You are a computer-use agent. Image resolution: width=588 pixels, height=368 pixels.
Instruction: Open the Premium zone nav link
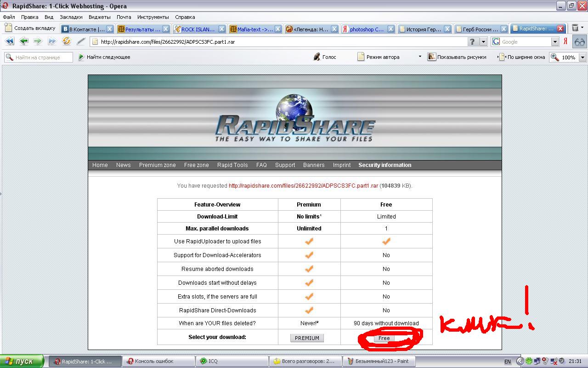[158, 165]
